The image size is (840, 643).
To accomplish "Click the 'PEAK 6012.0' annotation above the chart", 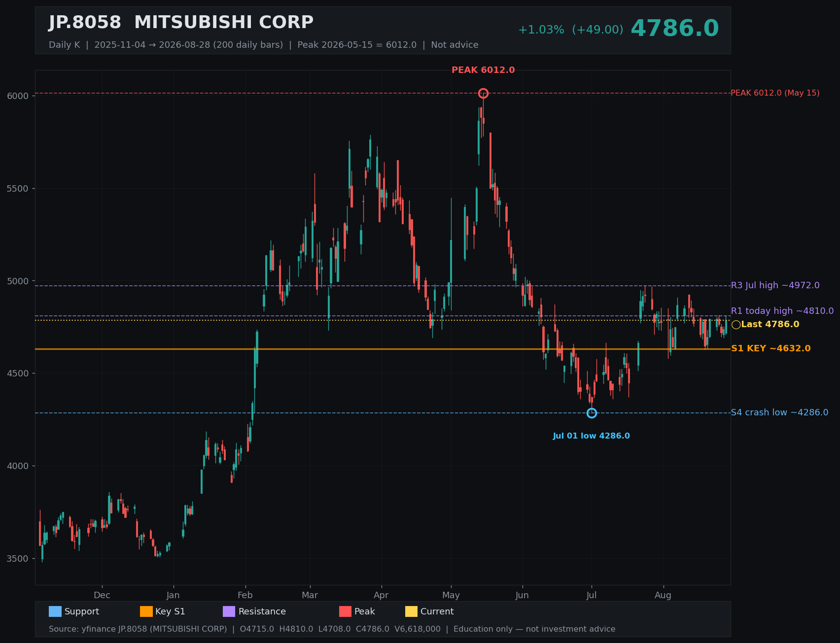I will coord(483,70).
